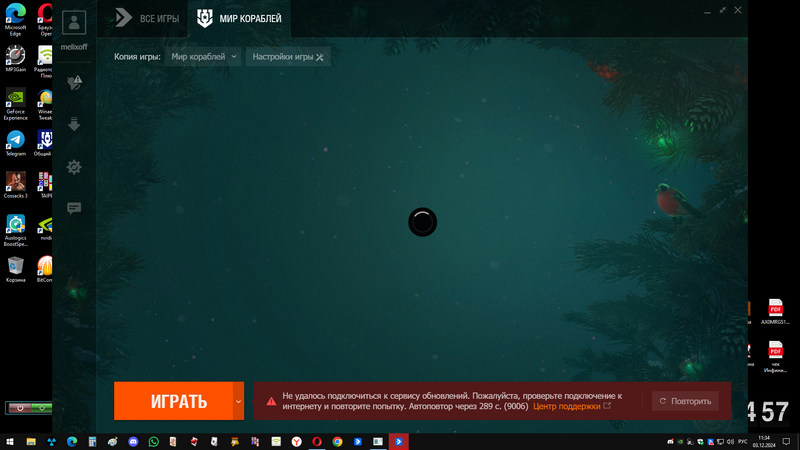This screenshot has height=450, width=800.
Task: Open Google Chrome from taskbar
Action: pos(337,442)
